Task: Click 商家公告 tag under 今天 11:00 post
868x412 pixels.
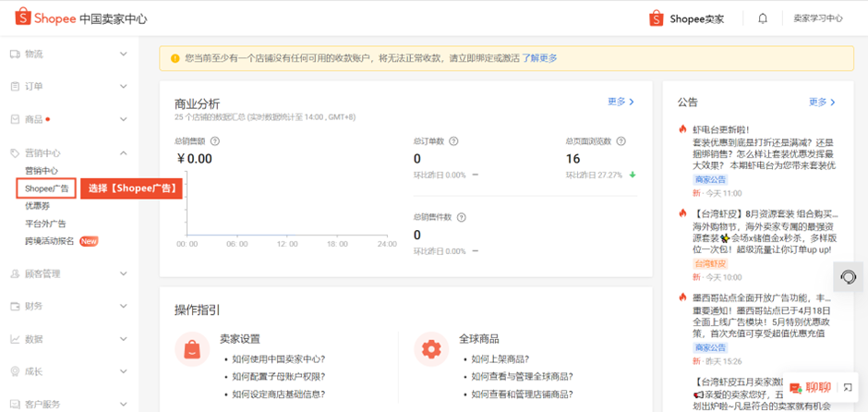Action: point(710,180)
